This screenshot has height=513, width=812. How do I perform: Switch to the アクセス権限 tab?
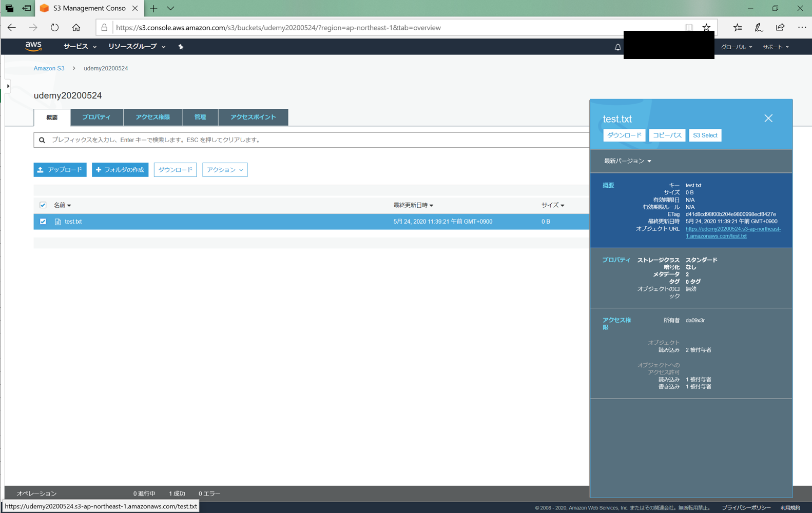tap(152, 117)
